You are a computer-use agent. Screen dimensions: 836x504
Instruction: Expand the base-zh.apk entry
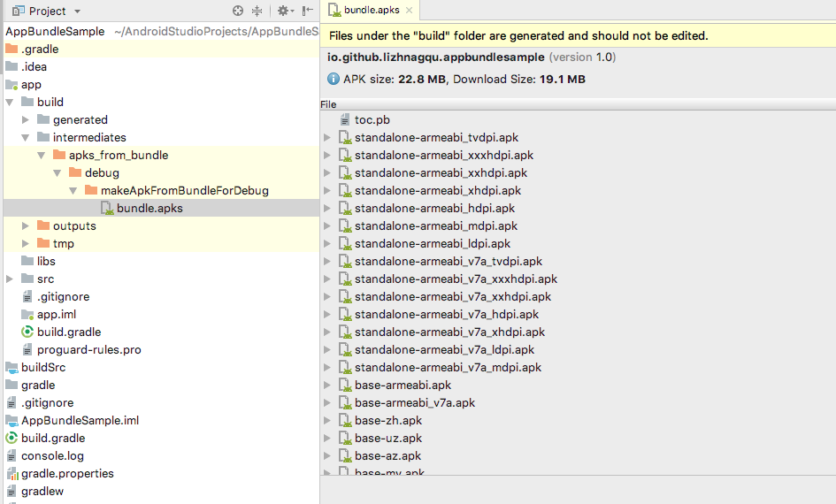(x=327, y=420)
